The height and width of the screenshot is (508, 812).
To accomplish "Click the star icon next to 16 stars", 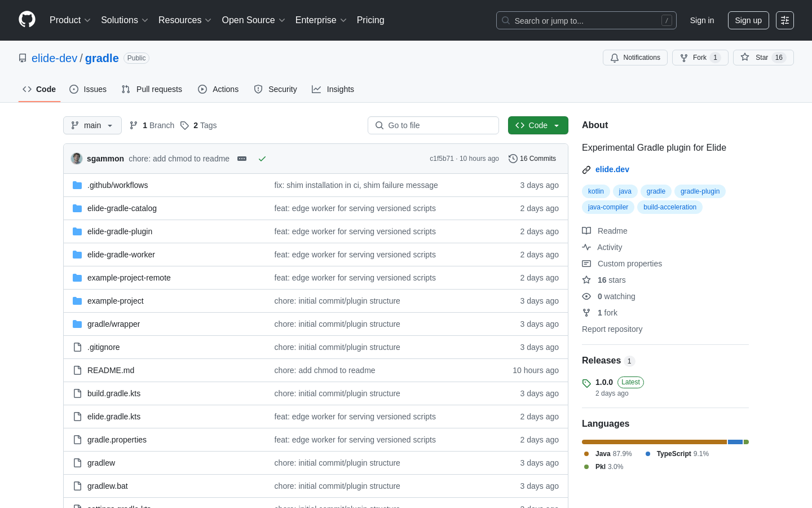I will coord(586,280).
